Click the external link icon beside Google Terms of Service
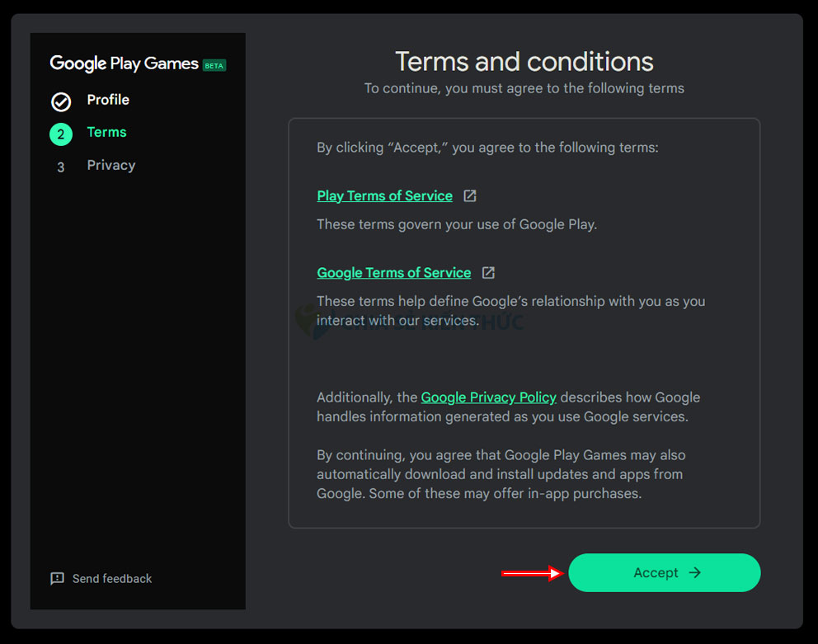This screenshot has width=818, height=644. [x=487, y=272]
